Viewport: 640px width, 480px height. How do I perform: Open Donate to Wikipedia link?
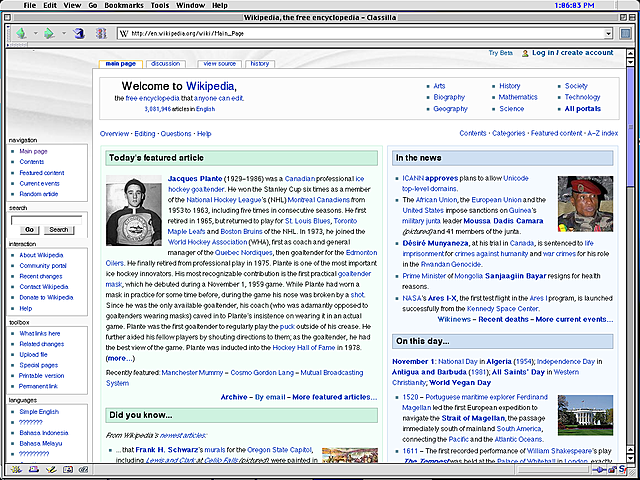coord(46,298)
